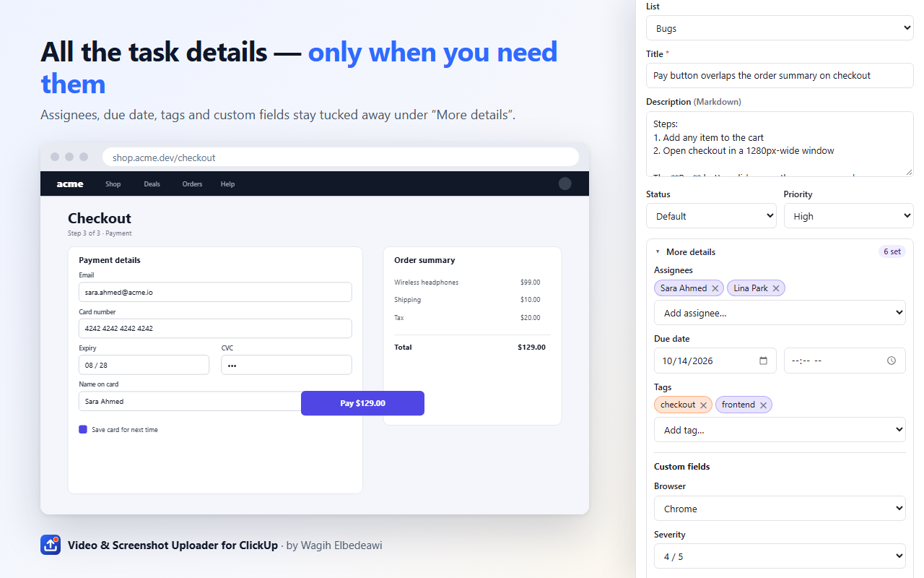The image size is (924, 578).
Task: Remove the checkout tag with its X
Action: tap(703, 405)
